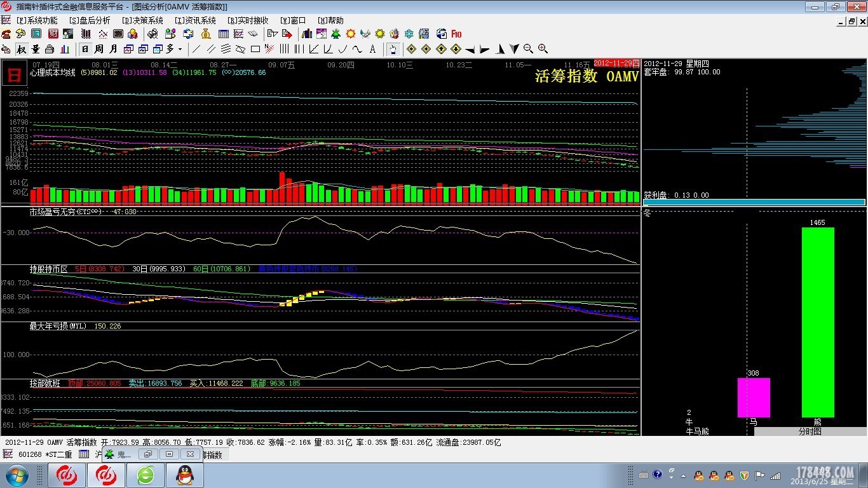Open the QQ penguin taskbar icon
Image resolution: width=868 pixels, height=488 pixels.
pyautogui.click(x=184, y=475)
